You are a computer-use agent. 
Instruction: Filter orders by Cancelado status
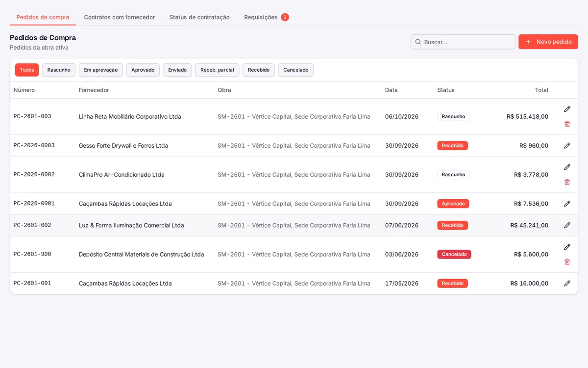tap(296, 70)
